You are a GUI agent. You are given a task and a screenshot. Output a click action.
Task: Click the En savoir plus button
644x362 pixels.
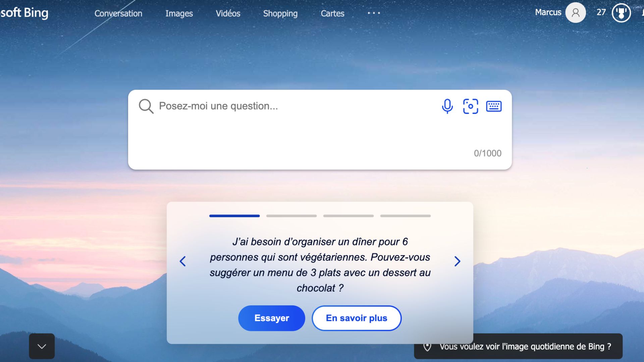coord(357,318)
